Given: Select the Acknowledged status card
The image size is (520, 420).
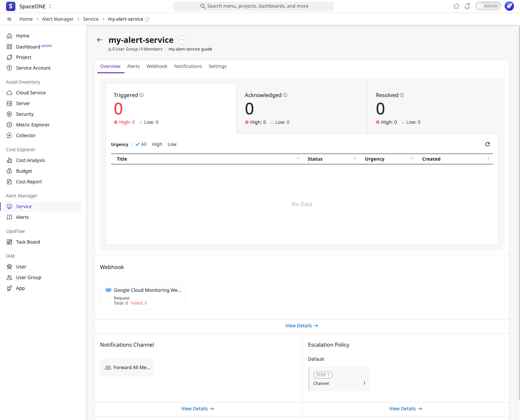Looking at the screenshot, I should [x=302, y=108].
